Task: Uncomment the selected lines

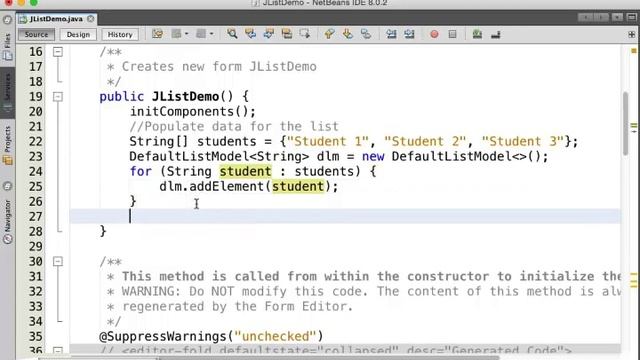Action: click(x=496, y=34)
